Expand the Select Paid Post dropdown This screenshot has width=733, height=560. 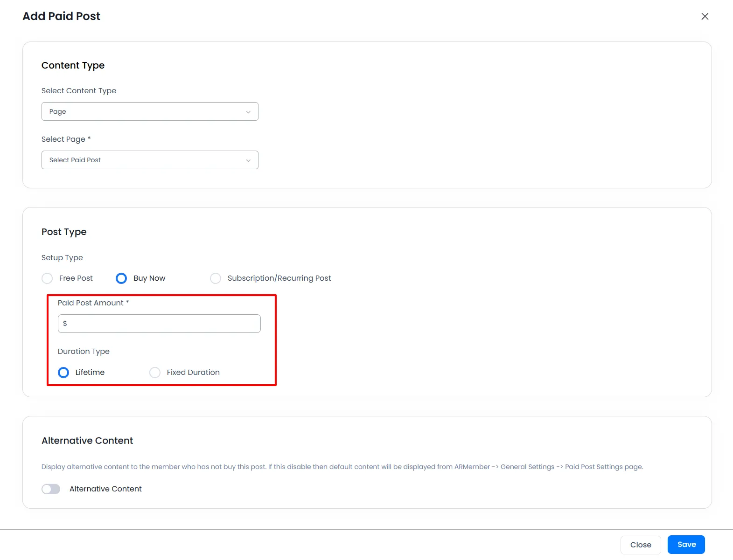click(x=149, y=160)
